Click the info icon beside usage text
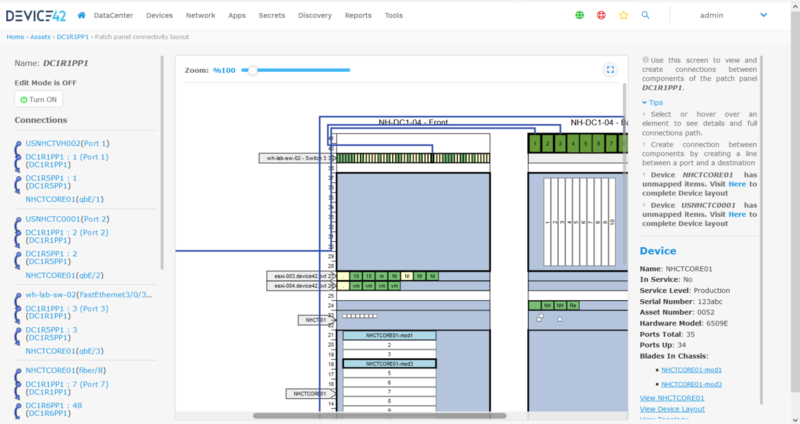The image size is (800, 424). click(x=645, y=60)
